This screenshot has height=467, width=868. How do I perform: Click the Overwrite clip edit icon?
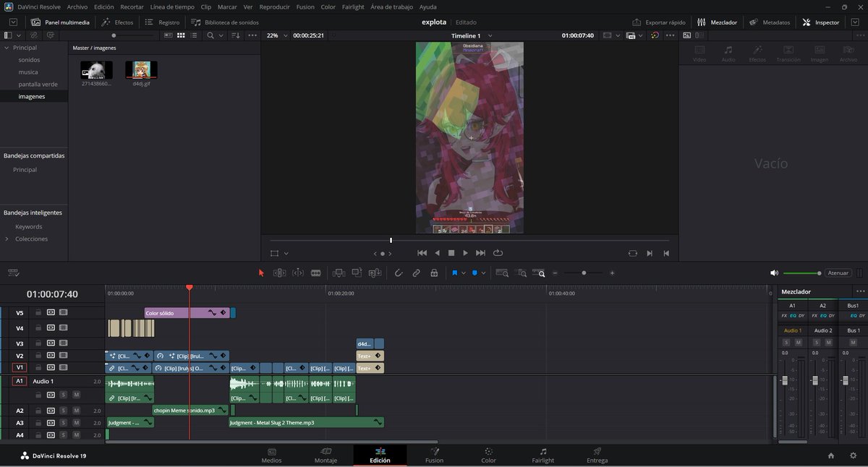point(357,273)
